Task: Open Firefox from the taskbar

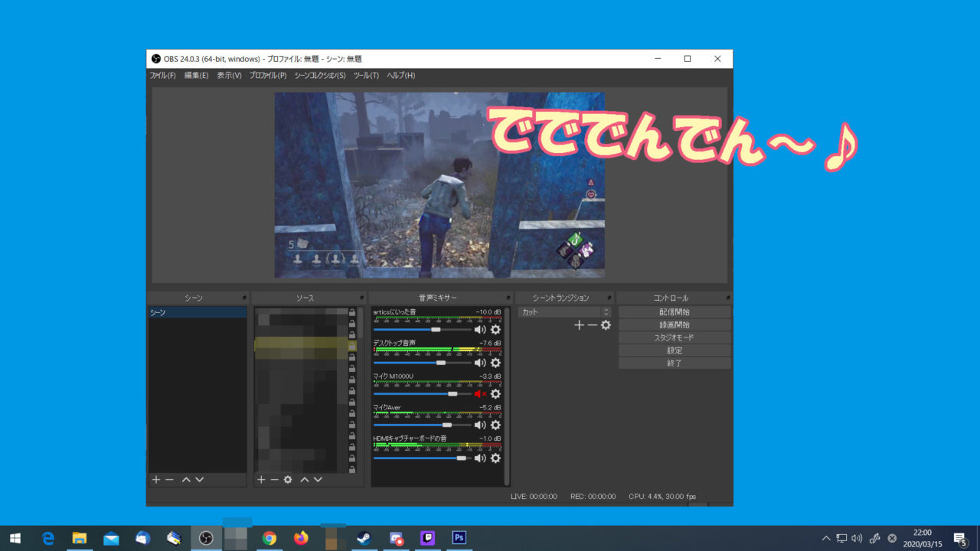Action: click(x=301, y=538)
